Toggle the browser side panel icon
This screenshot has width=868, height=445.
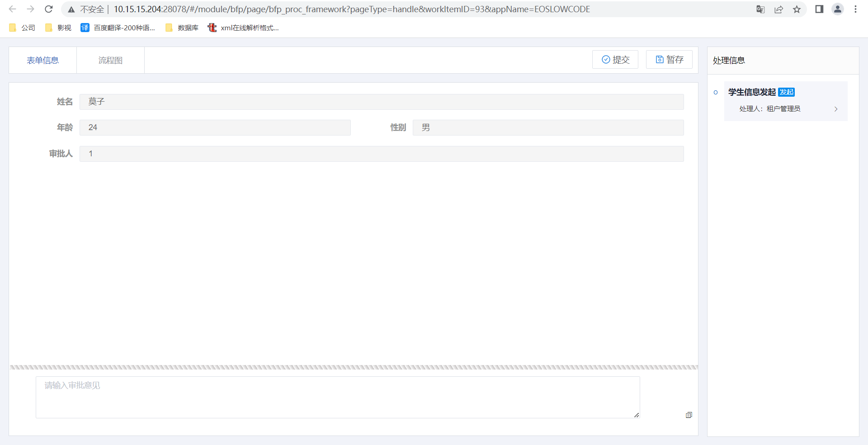819,9
